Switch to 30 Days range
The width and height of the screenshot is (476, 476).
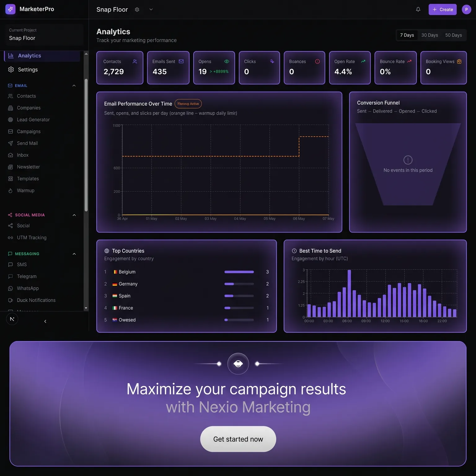[x=430, y=35]
